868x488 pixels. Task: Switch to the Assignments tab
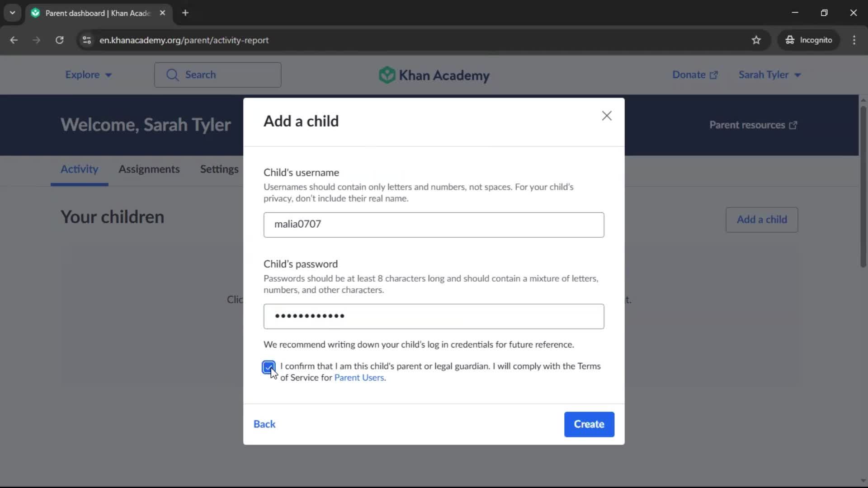[x=149, y=169]
